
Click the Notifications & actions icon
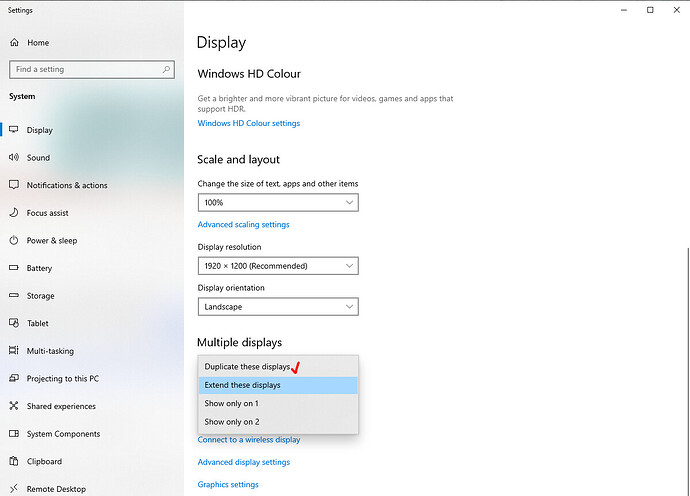click(x=14, y=185)
